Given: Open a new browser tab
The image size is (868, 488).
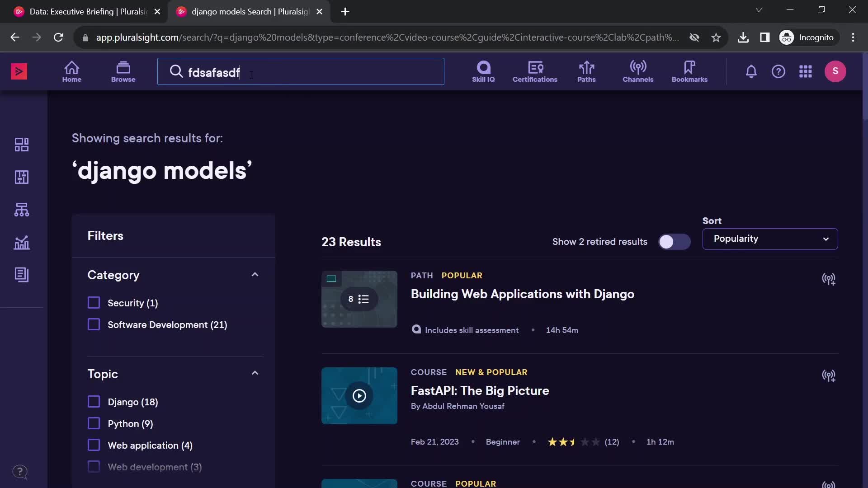Looking at the screenshot, I should (345, 12).
